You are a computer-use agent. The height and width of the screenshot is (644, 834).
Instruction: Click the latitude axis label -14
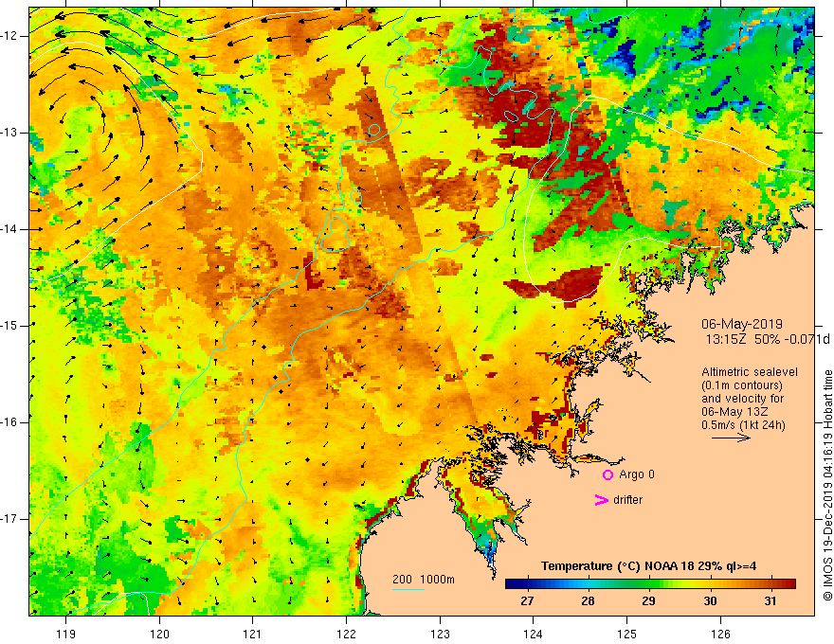(x=10, y=229)
